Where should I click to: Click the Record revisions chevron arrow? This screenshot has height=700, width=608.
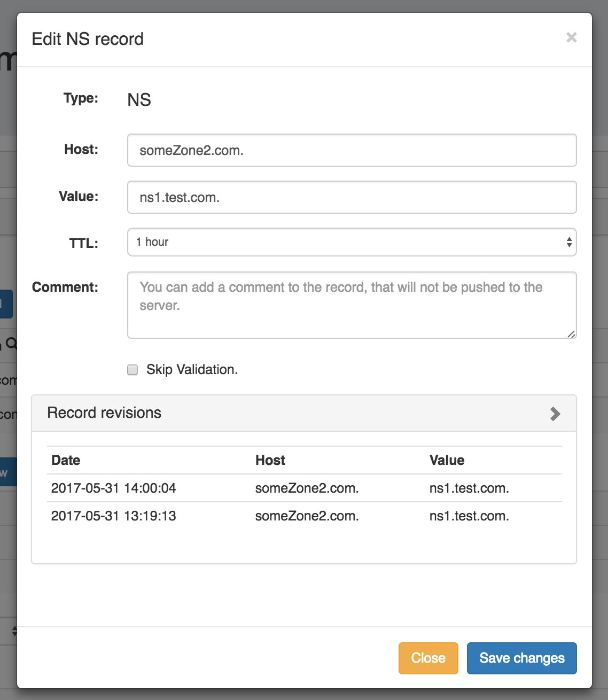(x=555, y=414)
